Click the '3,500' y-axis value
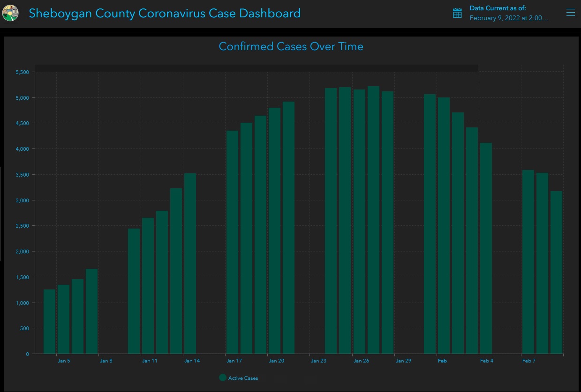The width and height of the screenshot is (581, 392). tap(23, 175)
